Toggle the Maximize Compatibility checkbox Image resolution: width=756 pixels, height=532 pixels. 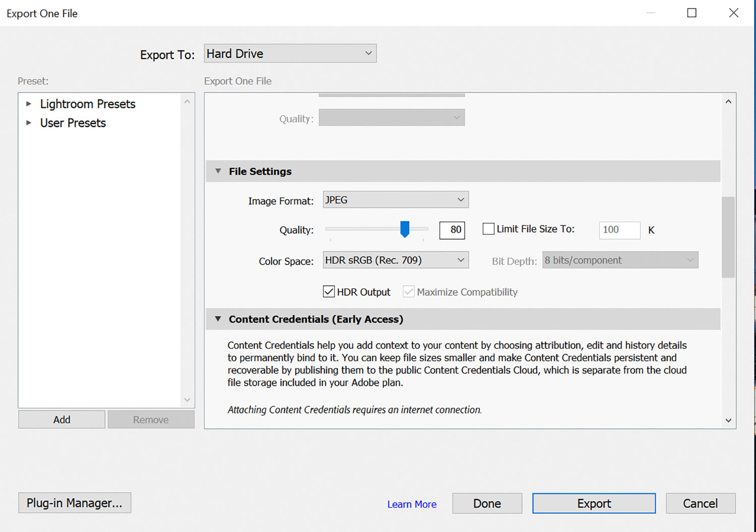(x=409, y=292)
